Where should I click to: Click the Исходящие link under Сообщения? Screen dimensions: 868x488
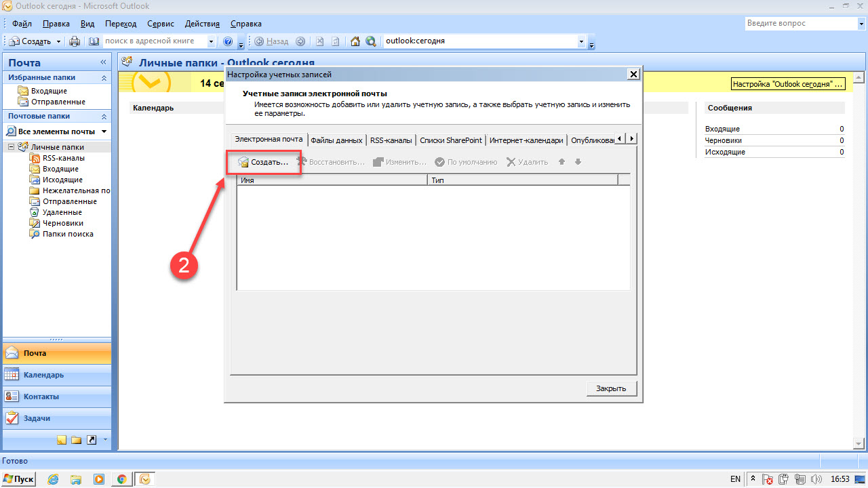tap(725, 152)
